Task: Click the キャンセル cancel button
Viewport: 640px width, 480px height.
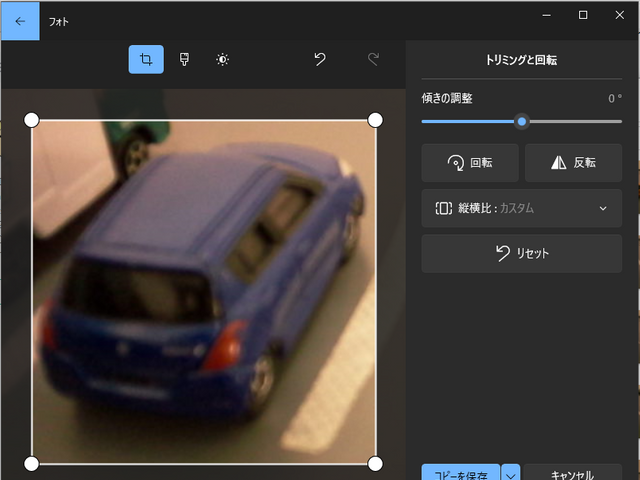Action: (x=572, y=474)
